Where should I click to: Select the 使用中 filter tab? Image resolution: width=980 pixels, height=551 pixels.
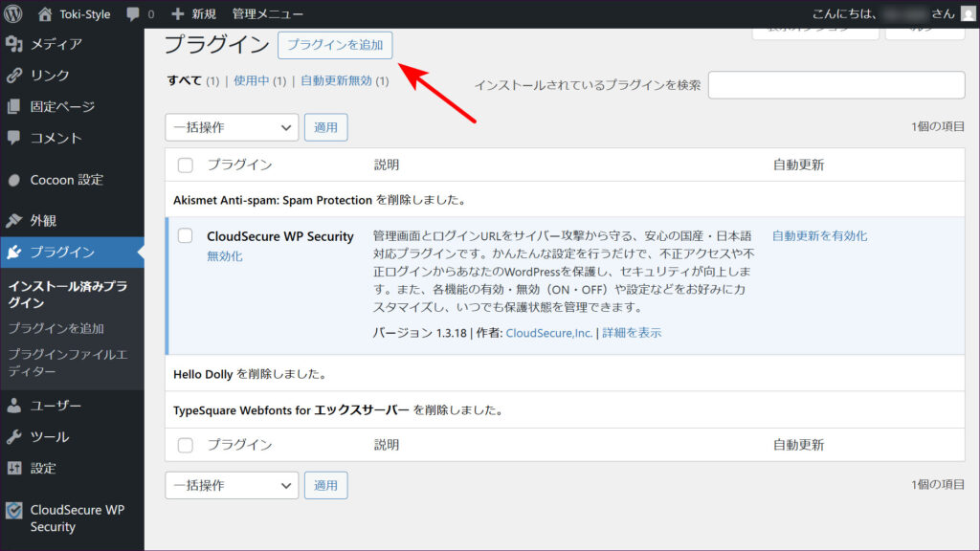point(252,81)
